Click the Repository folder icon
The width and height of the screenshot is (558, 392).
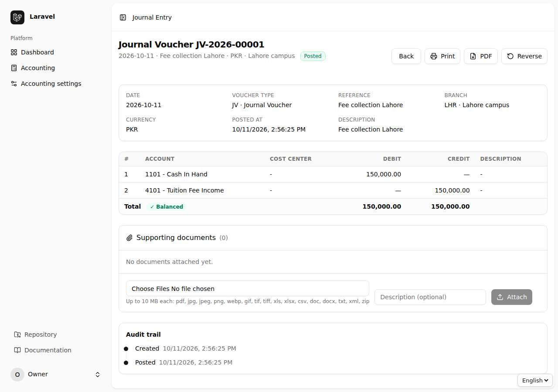[x=17, y=335]
